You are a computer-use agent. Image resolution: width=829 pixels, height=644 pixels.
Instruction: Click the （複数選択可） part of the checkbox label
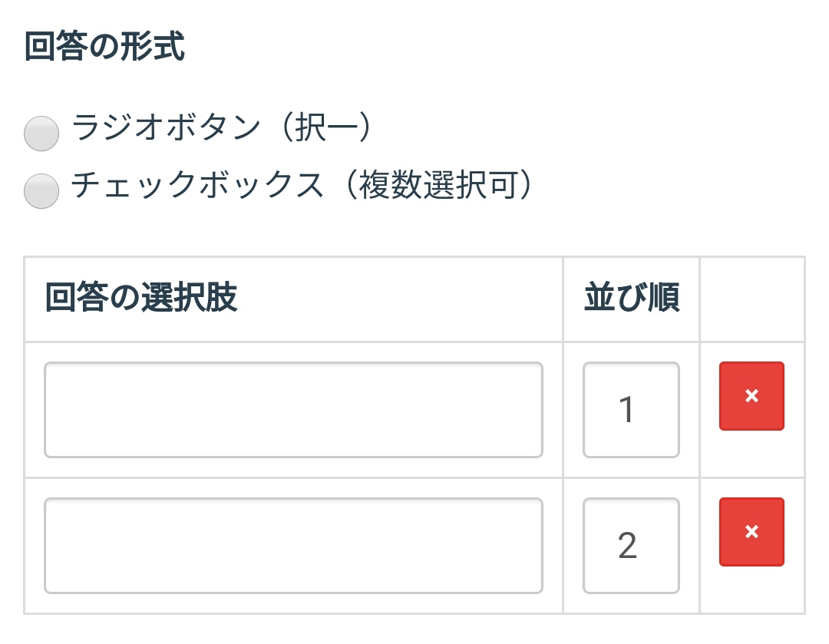click(x=436, y=186)
